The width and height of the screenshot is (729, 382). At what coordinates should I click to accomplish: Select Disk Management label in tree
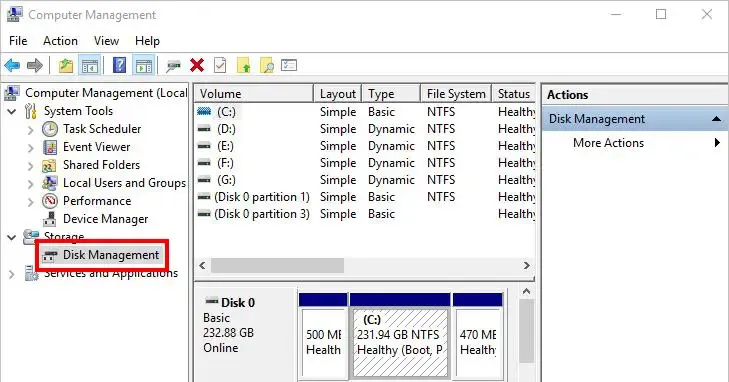click(111, 255)
